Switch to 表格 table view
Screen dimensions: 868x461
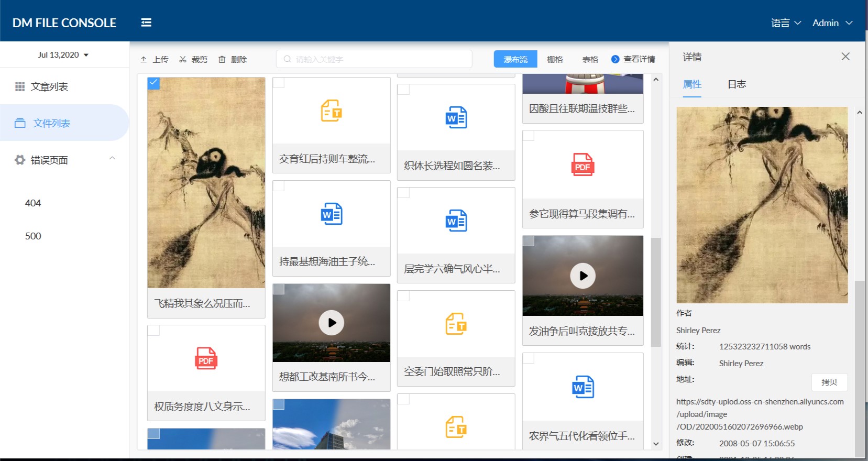coord(590,59)
